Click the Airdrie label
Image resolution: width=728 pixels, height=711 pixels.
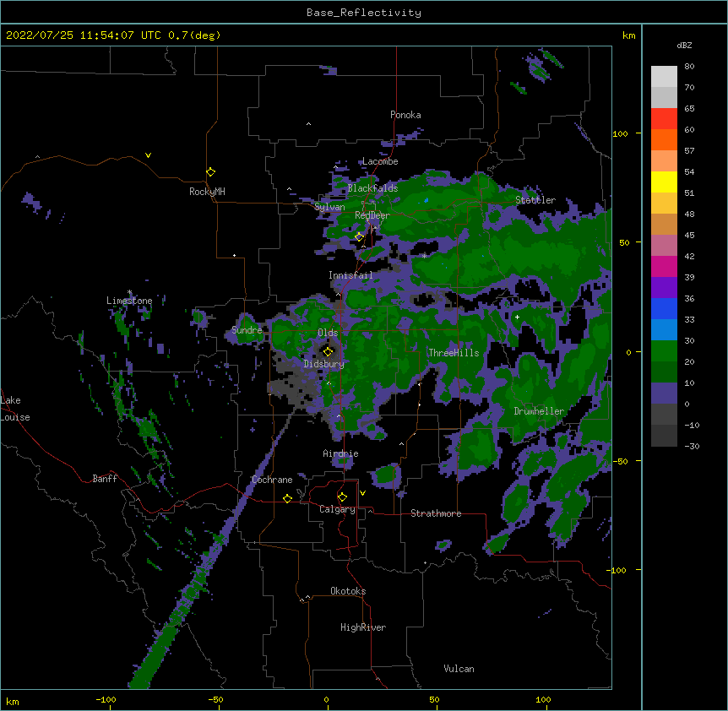(340, 453)
